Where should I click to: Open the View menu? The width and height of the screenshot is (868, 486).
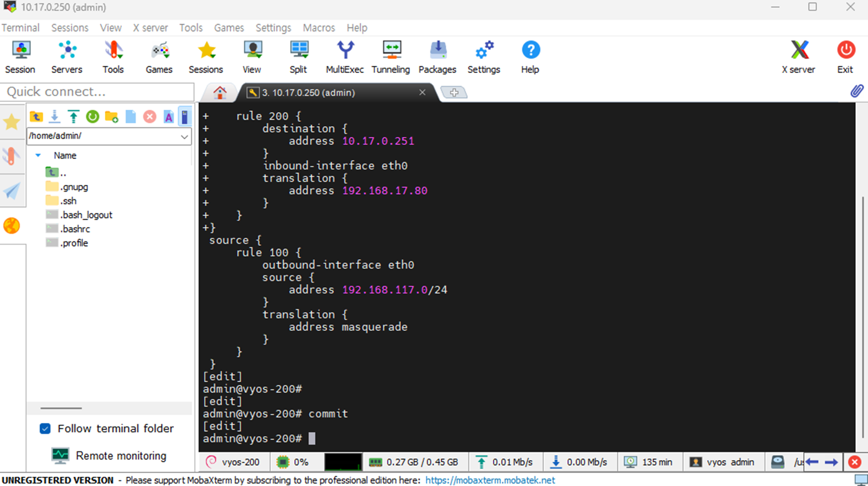[x=110, y=27]
